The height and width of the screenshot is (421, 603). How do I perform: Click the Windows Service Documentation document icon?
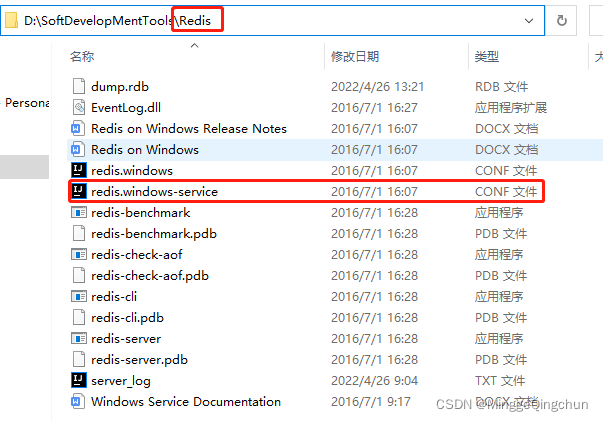click(78, 401)
